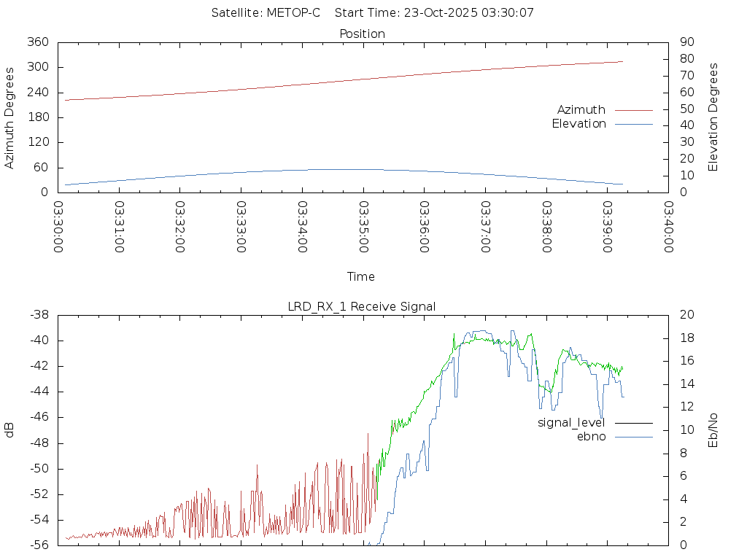Click the Eb/No axis label
The width and height of the screenshot is (747, 560).
tap(713, 429)
